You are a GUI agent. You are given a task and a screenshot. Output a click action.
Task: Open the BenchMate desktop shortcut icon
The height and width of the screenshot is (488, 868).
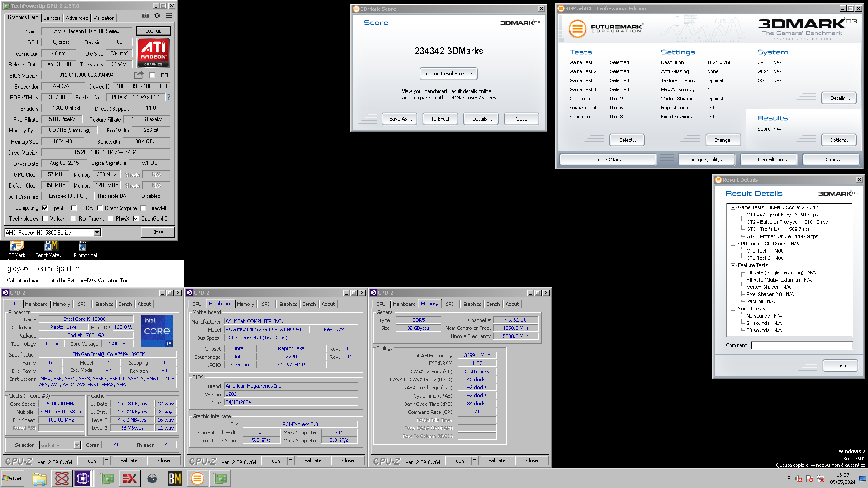click(51, 246)
